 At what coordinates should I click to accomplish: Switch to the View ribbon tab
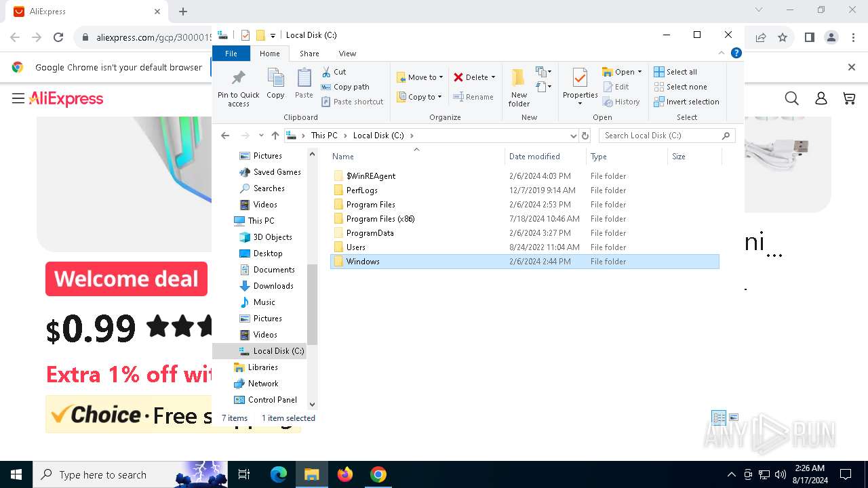347,54
